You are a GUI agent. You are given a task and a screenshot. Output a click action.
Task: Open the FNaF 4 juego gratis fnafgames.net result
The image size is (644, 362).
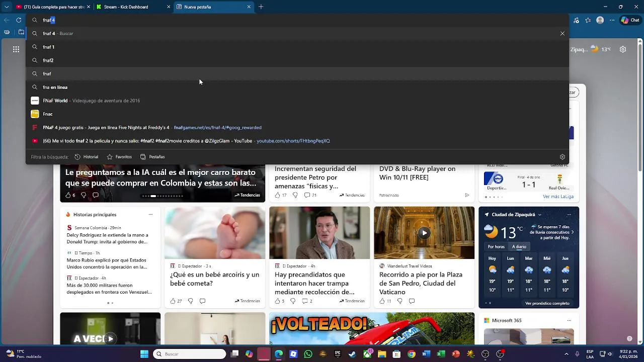(297, 127)
